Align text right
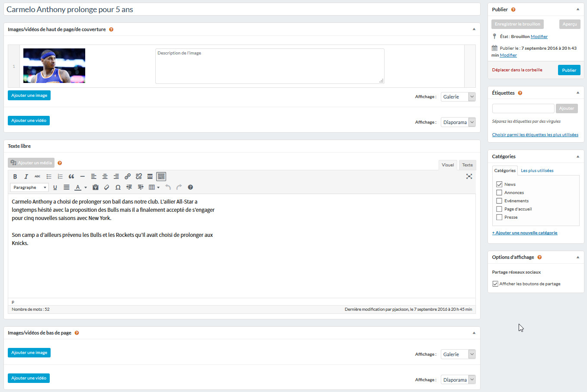The width and height of the screenshot is (587, 392). pos(116,176)
